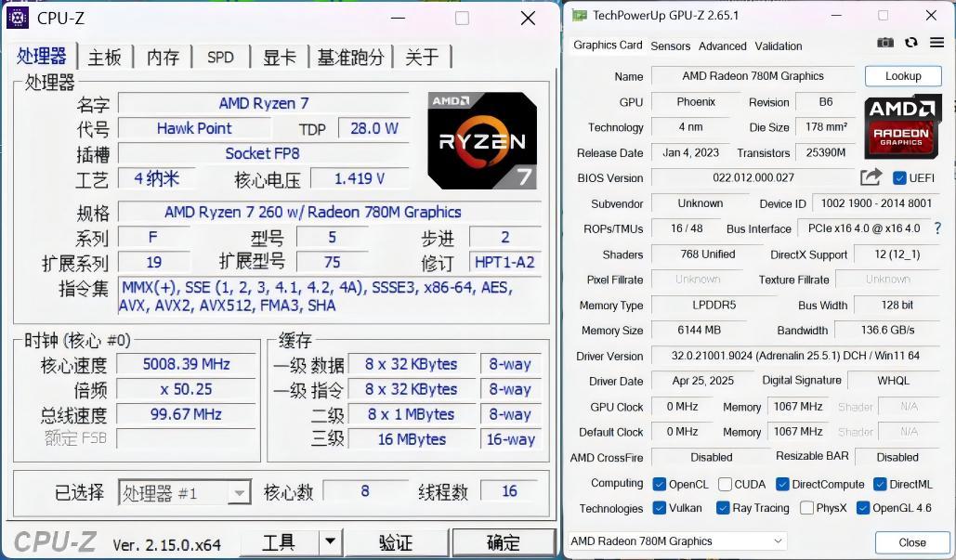Screen dimensions: 956x560
Task: Toggle the DirectML checkbox
Action: tap(880, 484)
